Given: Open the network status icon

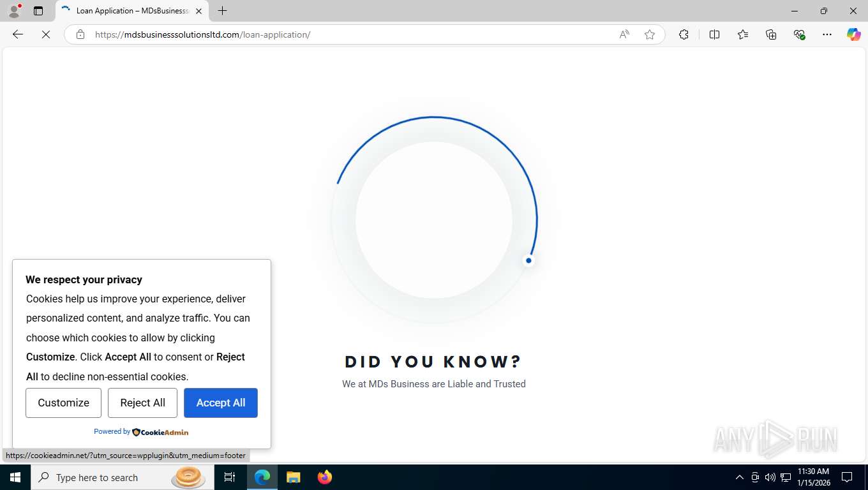Looking at the screenshot, I should (x=786, y=477).
